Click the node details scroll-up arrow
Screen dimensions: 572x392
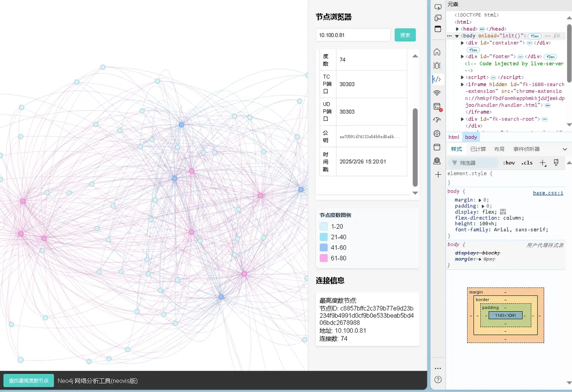(x=415, y=56)
